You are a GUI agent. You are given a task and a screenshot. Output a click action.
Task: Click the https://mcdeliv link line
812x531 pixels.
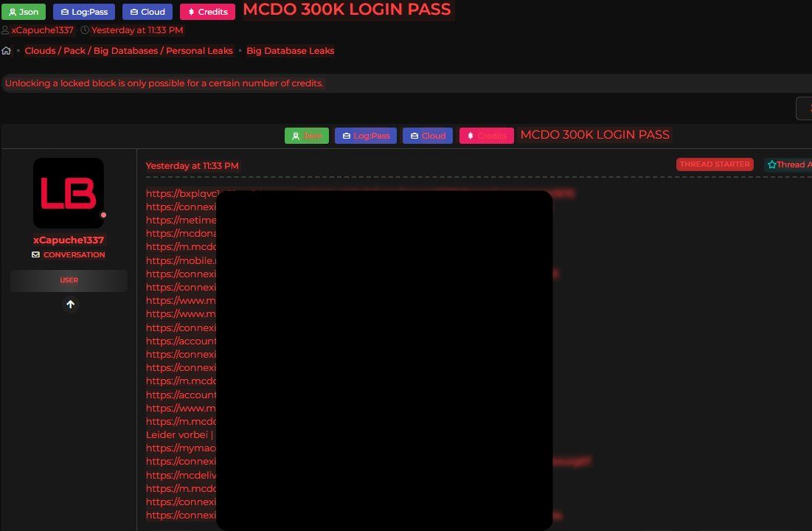click(181, 475)
